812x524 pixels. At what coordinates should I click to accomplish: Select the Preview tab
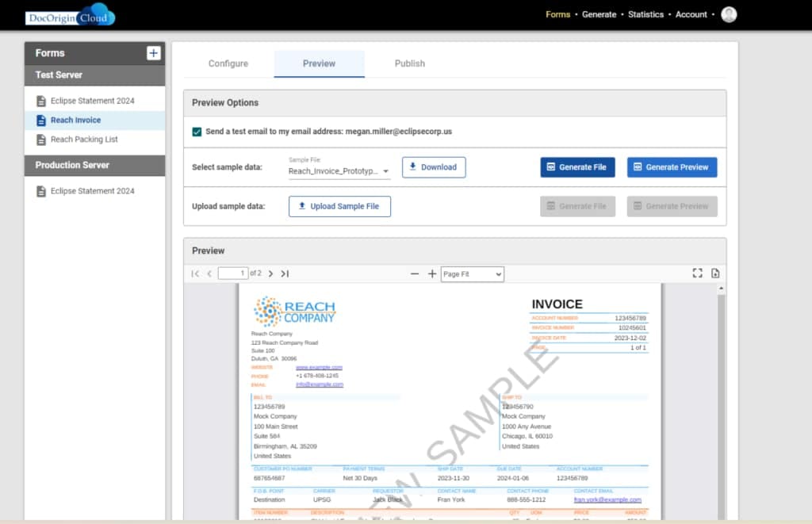tap(319, 63)
